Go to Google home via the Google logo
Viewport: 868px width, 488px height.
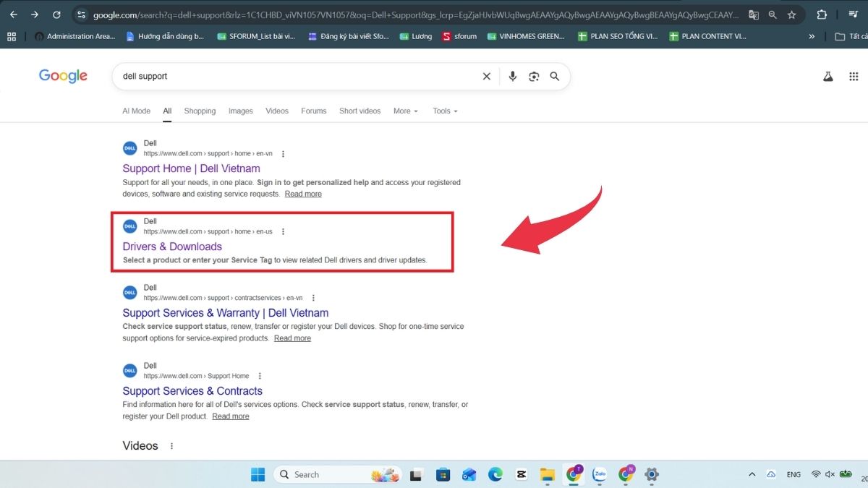pyautogui.click(x=63, y=76)
